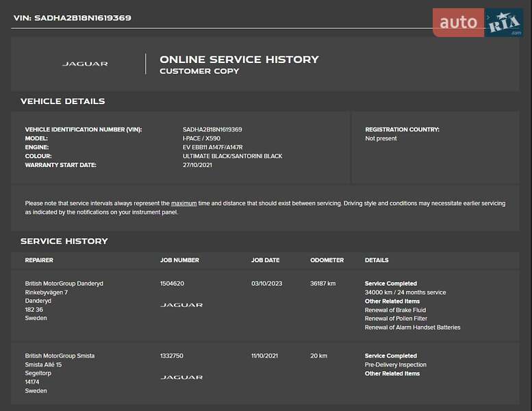Click repairer 'British MotorGroup Smista'

tap(60, 356)
